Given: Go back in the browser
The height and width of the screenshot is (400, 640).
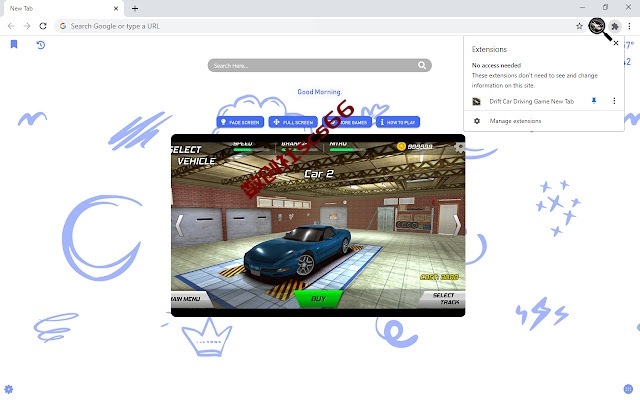Looking at the screenshot, I should [x=11, y=26].
